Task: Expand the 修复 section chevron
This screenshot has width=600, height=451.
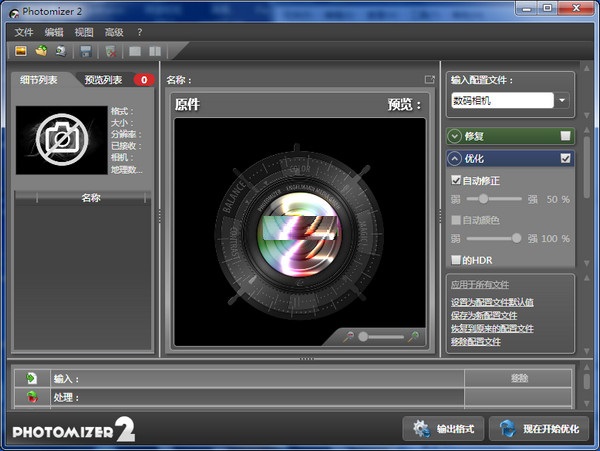Action: point(455,136)
